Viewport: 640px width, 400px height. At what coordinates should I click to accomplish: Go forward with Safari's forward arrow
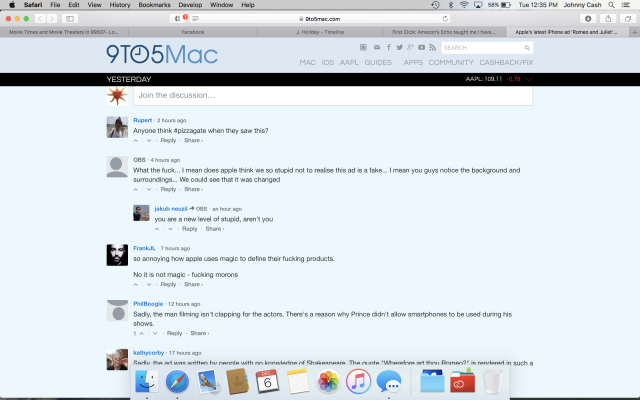(x=52, y=19)
